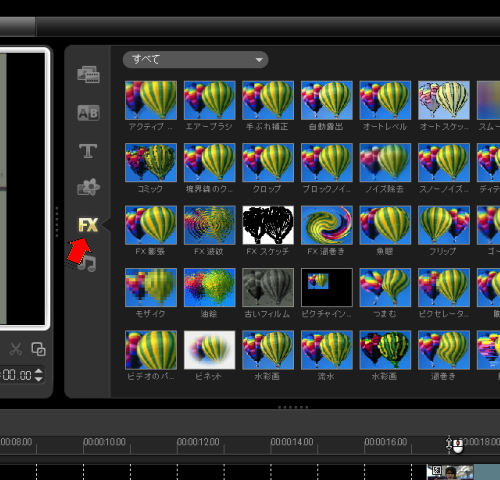Pick the フリップ flip filter thumbnail

(x=444, y=225)
